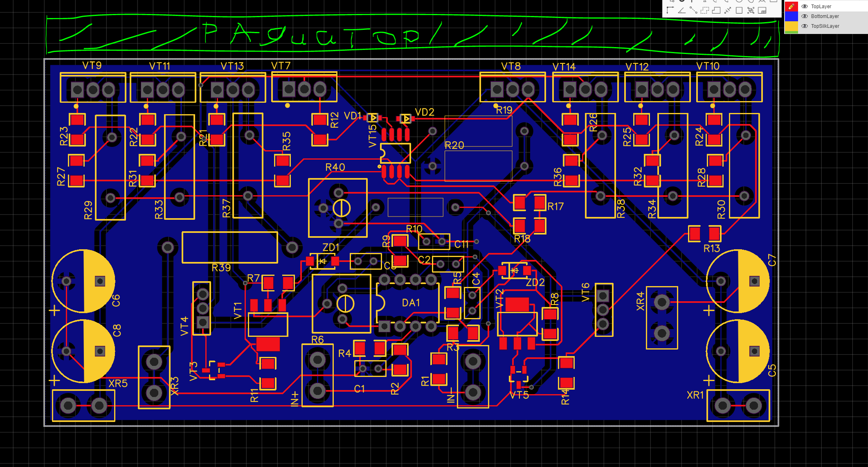Click the VD1 diode label
Screen dimensions: 868x467
353,116
